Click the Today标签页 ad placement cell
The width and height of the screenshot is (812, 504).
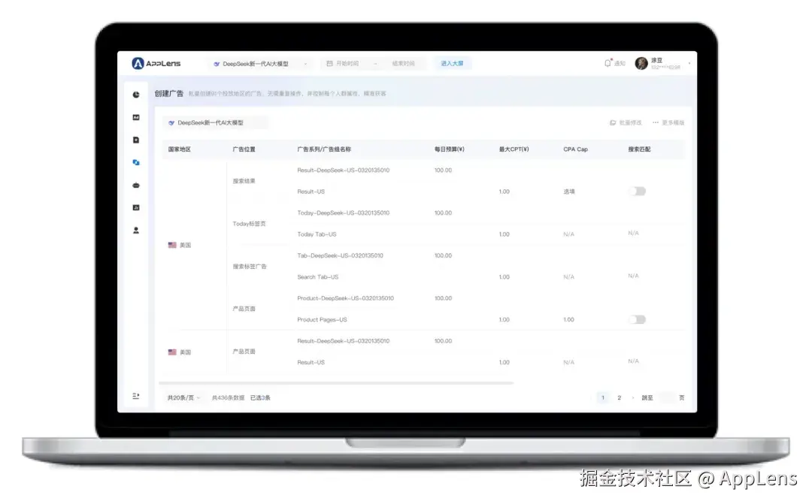click(x=249, y=224)
